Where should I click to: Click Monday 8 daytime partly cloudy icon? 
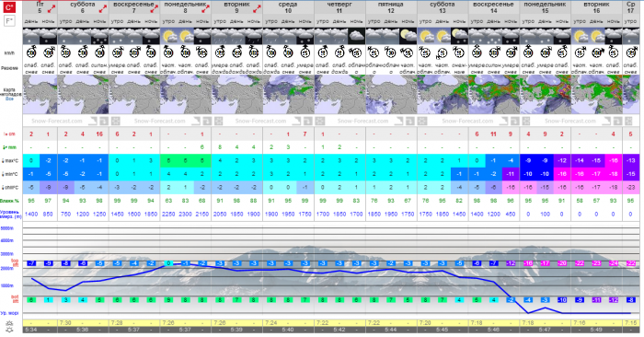(186, 36)
